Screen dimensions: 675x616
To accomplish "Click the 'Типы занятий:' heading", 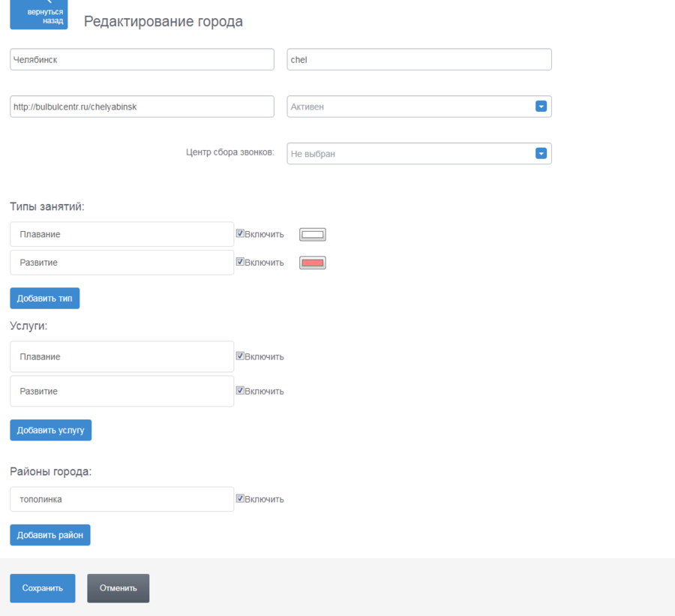I will (47, 207).
